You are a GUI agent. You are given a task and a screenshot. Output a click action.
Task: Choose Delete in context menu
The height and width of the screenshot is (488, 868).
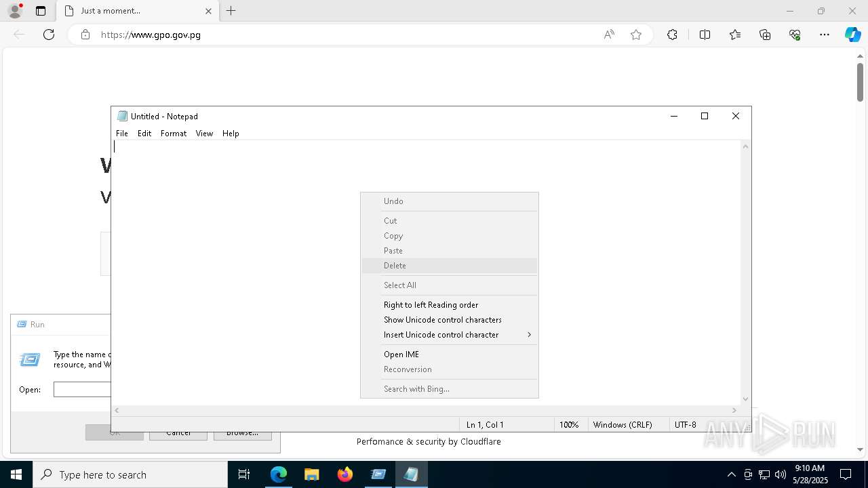(x=450, y=266)
